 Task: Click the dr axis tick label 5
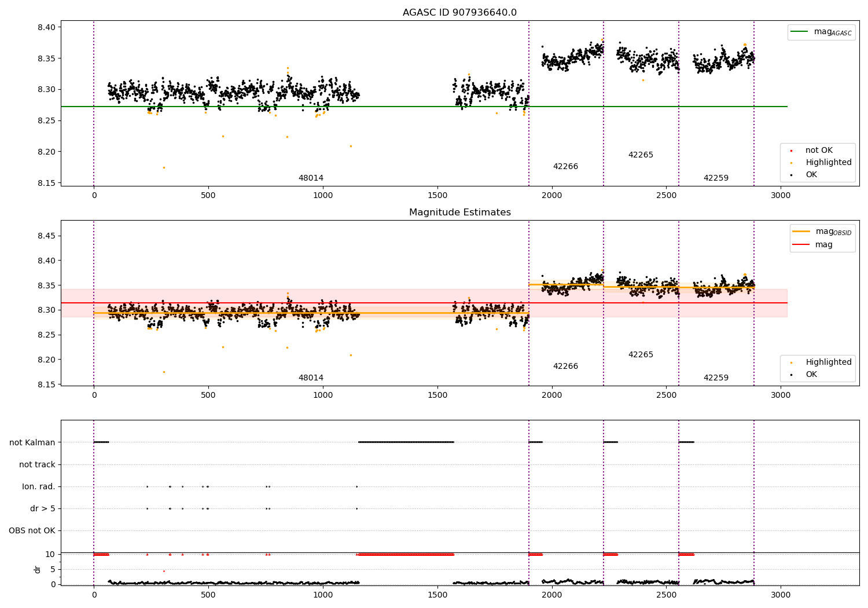point(53,570)
